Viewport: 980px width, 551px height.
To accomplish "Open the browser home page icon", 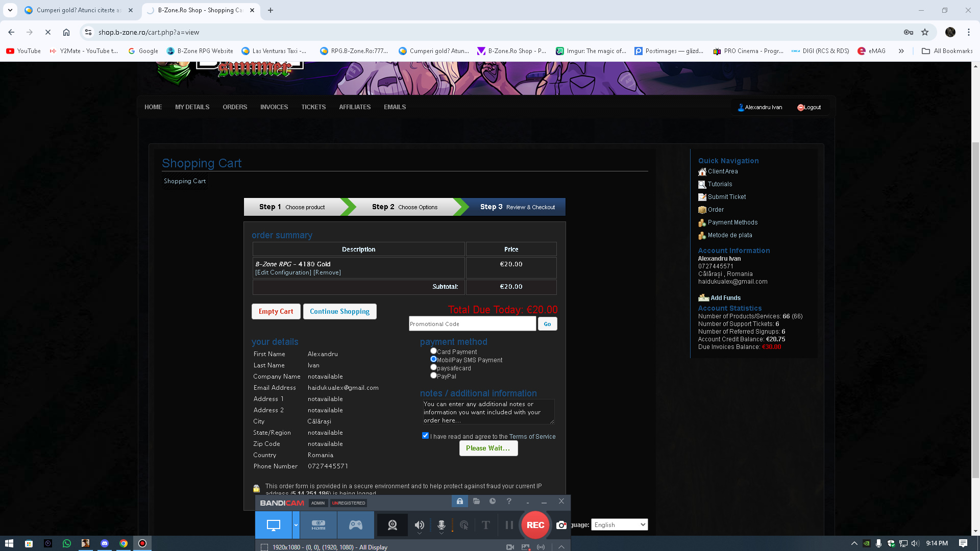I will (66, 32).
